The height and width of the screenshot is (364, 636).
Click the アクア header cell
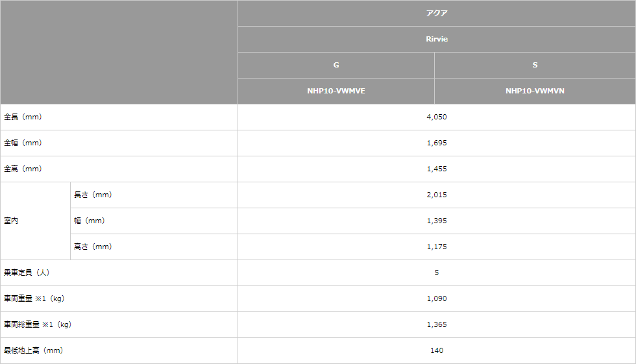436,14
